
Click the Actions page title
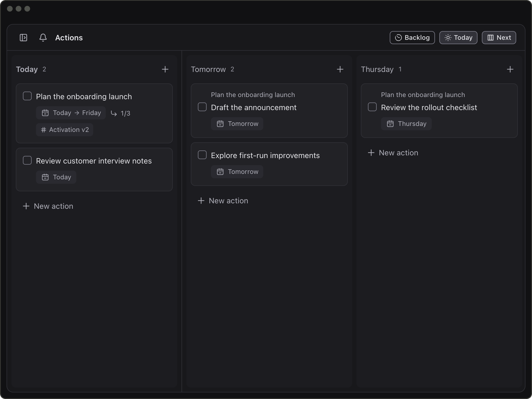point(69,38)
